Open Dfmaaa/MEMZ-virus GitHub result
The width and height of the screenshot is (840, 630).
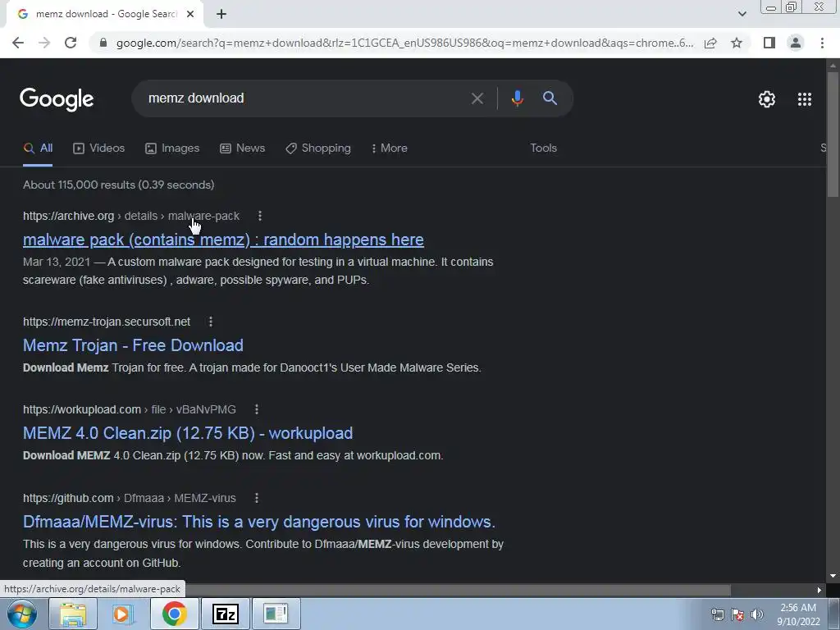(x=258, y=522)
